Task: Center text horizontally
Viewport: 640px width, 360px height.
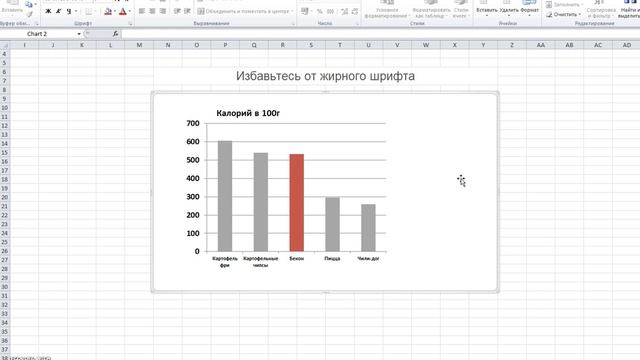Action: [152, 11]
